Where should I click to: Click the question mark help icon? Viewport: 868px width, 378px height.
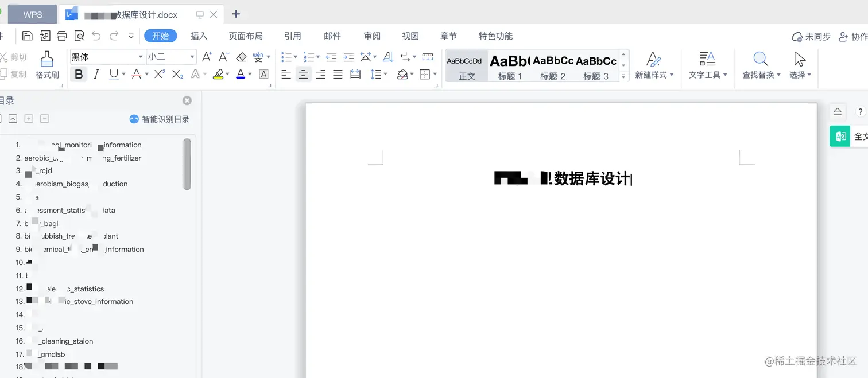point(860,112)
